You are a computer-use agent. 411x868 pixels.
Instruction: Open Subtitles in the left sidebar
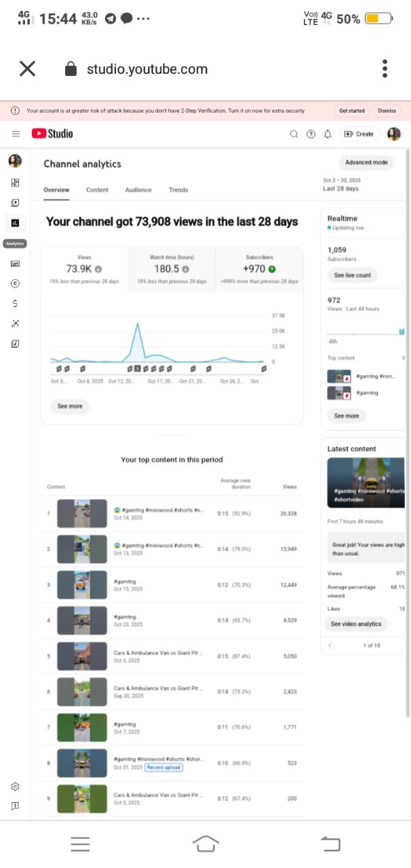[15, 263]
